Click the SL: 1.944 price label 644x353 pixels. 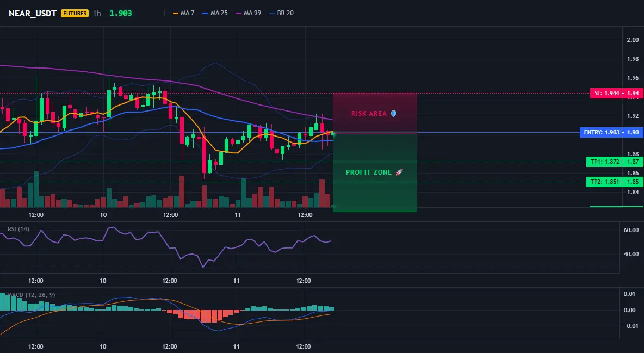point(606,94)
